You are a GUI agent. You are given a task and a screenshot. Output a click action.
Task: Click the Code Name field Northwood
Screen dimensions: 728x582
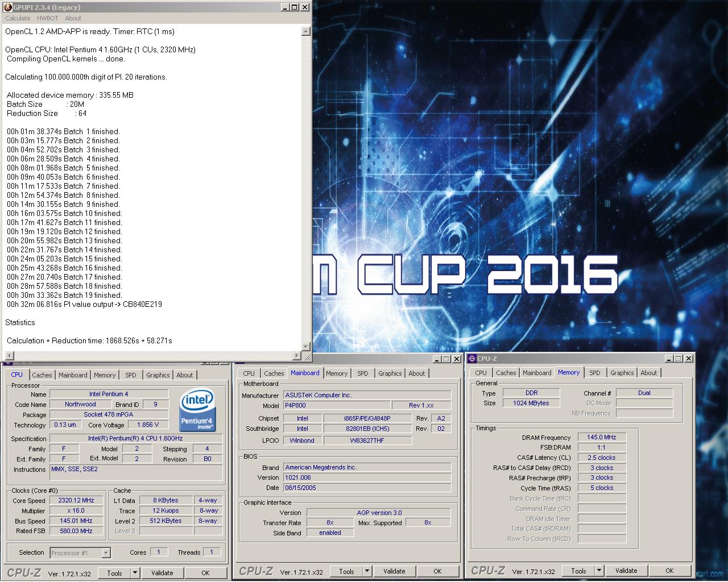coord(80,404)
